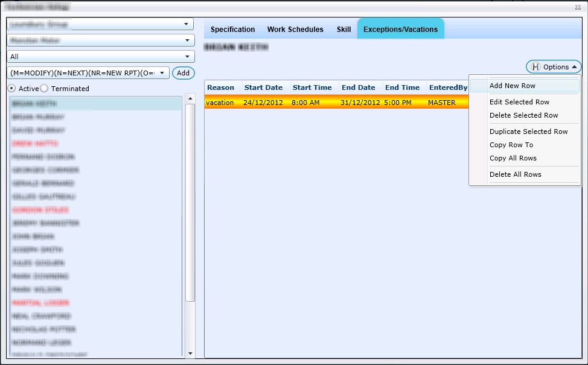The width and height of the screenshot is (588, 365).
Task: Choose Edit Selected Row menu item
Action: pyautogui.click(x=519, y=102)
